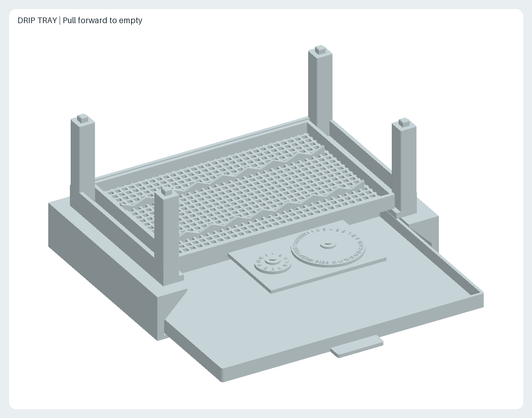Click the center knob of the large dial

(x=328, y=244)
